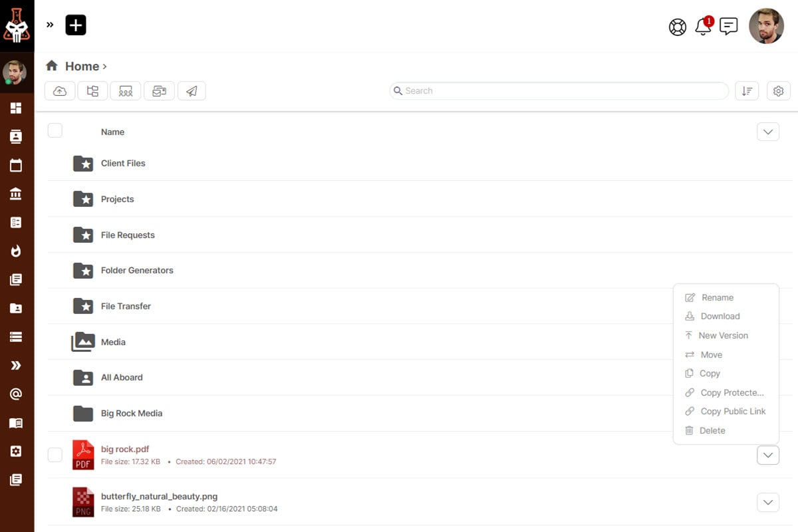Click the Home breadcrumb link
Screen dimensions: 798x532
(x=82, y=66)
